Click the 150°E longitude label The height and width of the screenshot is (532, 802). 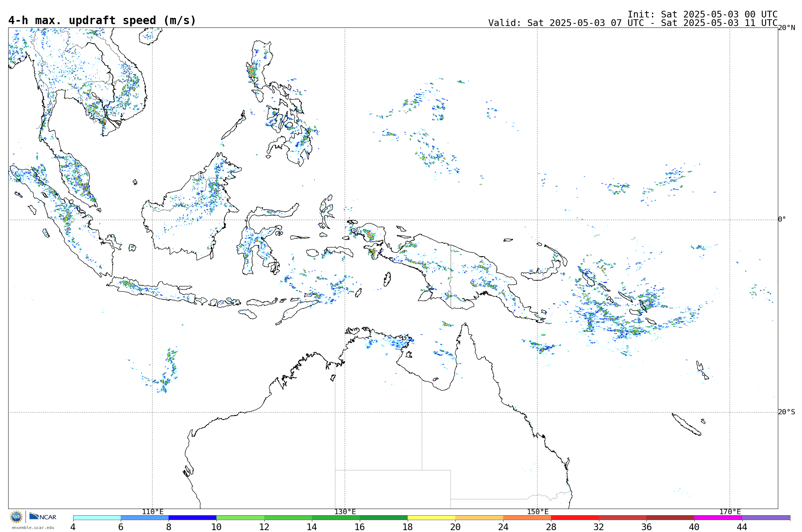(x=538, y=512)
